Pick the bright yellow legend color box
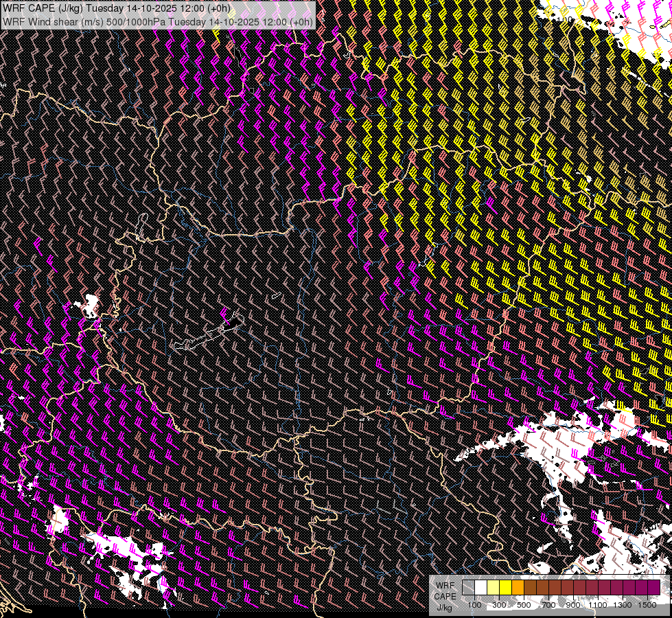 pyautogui.click(x=505, y=588)
